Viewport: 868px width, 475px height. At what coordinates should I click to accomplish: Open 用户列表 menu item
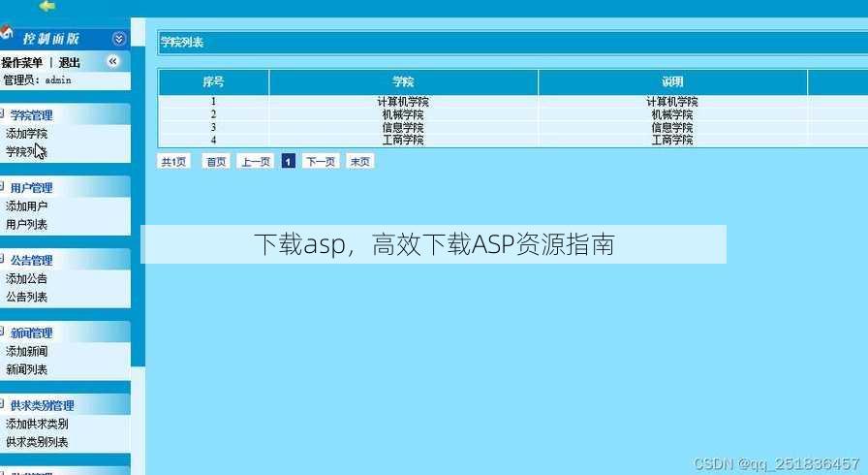(26, 224)
